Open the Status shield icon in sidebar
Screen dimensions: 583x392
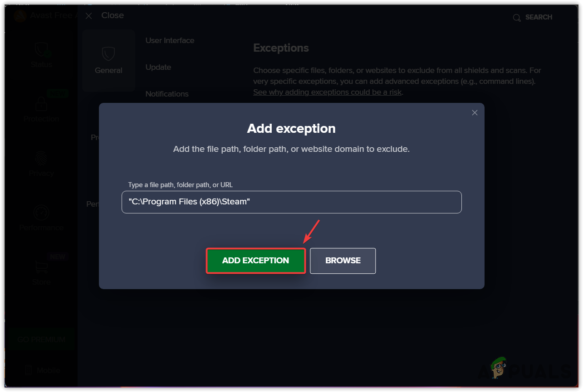point(41,50)
